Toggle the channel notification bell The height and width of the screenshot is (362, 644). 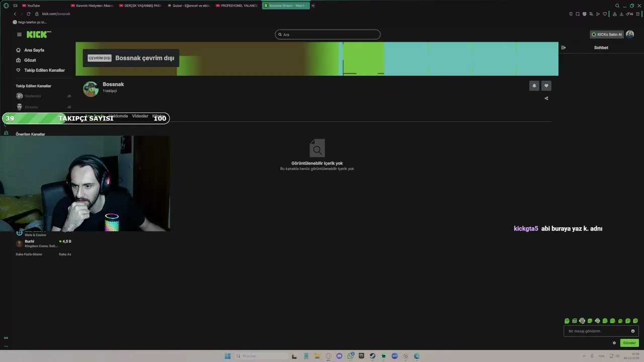pyautogui.click(x=534, y=86)
